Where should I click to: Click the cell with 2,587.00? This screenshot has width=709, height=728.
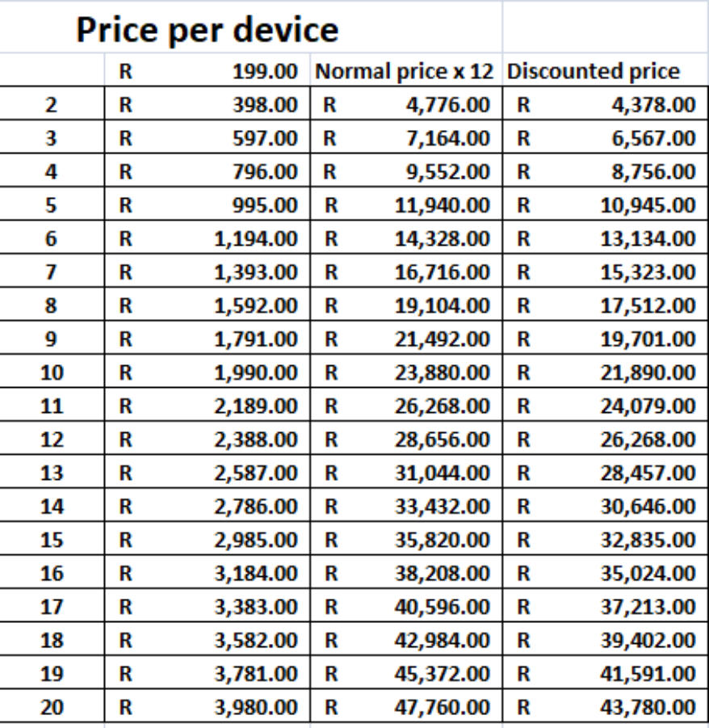pyautogui.click(x=208, y=471)
